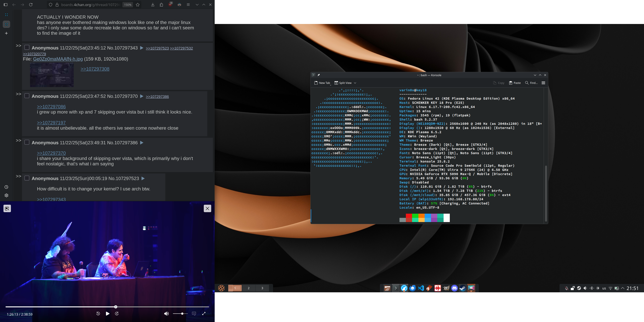Tick the checkbox for post No.107297386

point(27,142)
